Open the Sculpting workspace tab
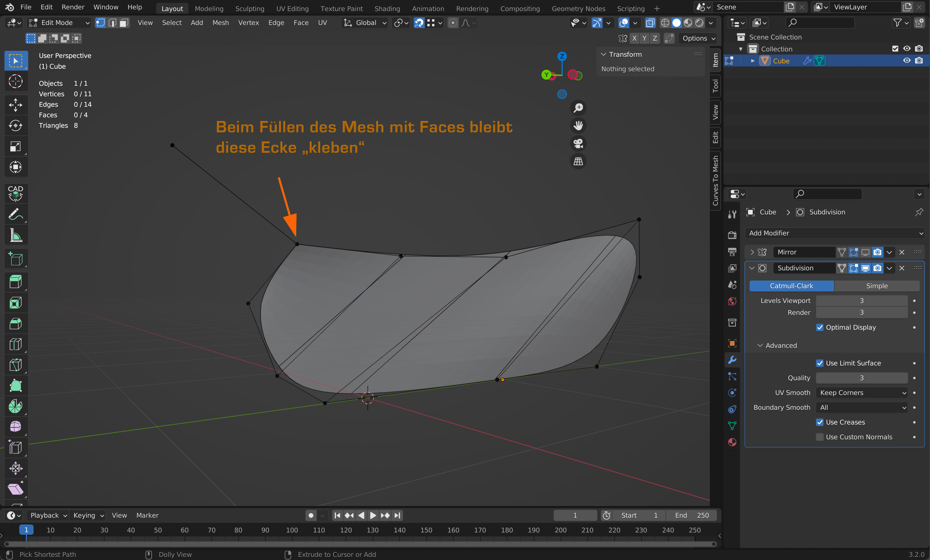930x560 pixels. pos(249,8)
